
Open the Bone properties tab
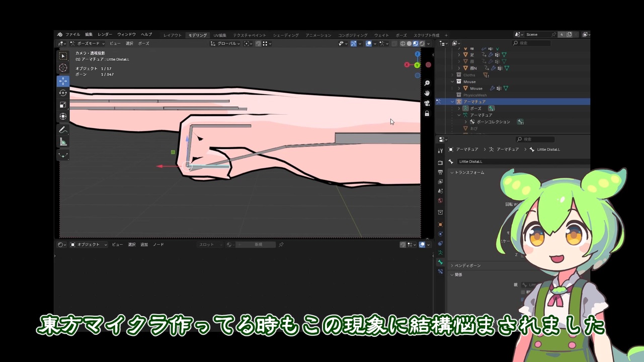click(440, 262)
